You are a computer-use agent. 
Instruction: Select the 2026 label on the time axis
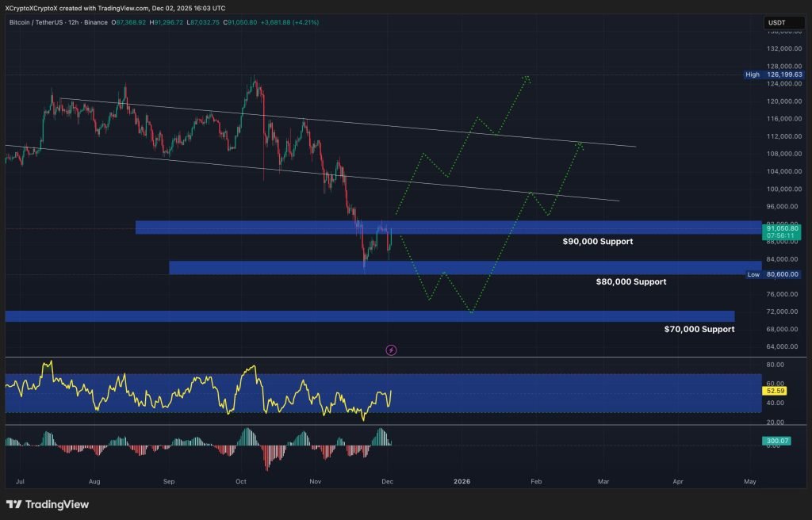tap(462, 481)
